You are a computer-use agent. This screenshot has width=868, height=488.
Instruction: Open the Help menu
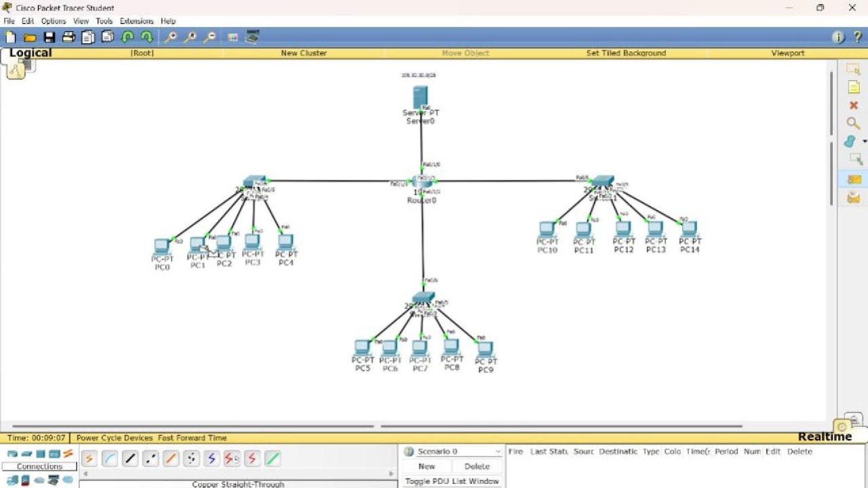tap(168, 21)
